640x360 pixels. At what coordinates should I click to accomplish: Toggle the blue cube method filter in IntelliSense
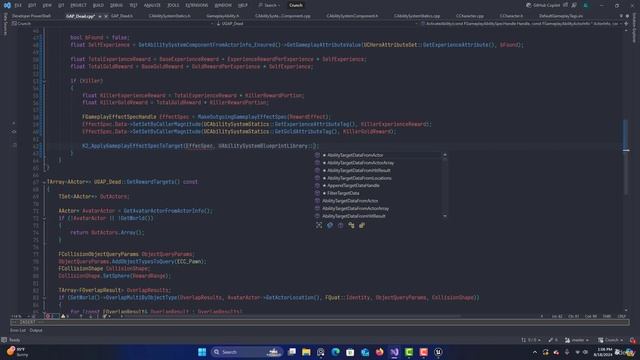click(x=330, y=225)
